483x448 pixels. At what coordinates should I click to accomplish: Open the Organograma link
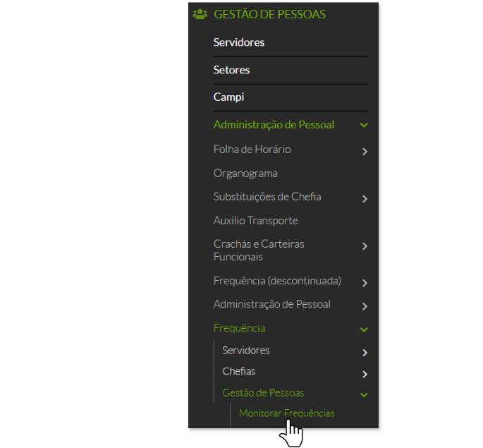click(x=245, y=174)
